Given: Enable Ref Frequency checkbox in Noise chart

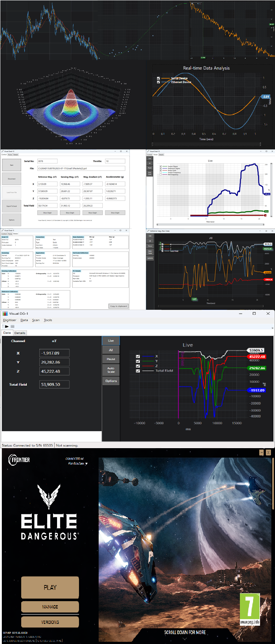Looking at the screenshot, I should coord(161,175).
